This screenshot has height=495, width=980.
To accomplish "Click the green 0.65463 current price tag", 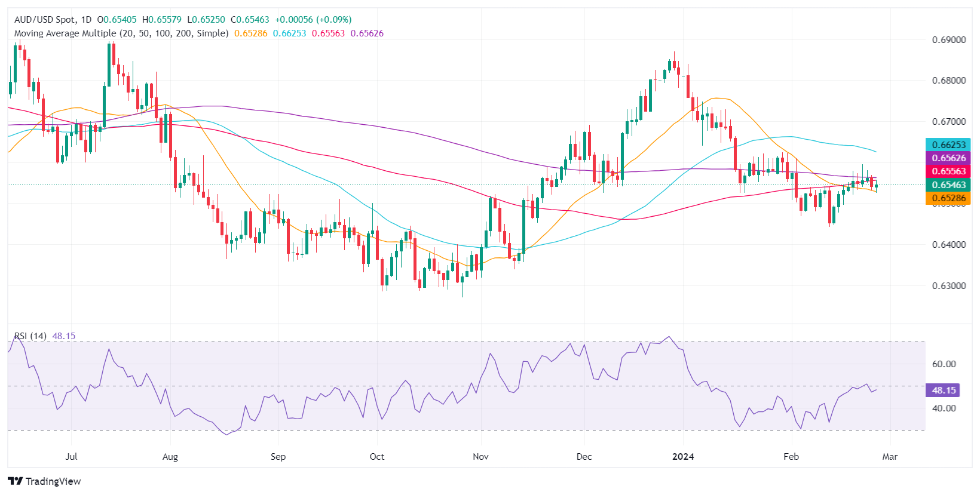I will 948,185.
